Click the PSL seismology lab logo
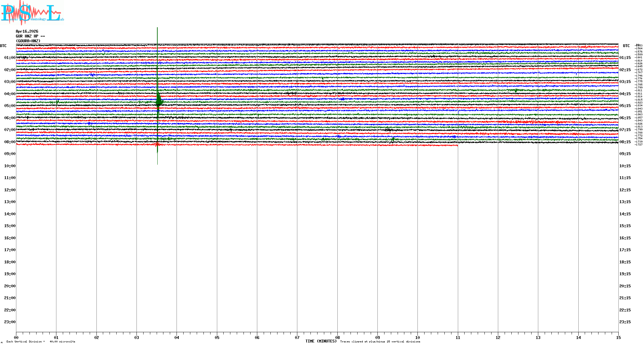The width and height of the screenshot is (644, 346). [x=32, y=13]
